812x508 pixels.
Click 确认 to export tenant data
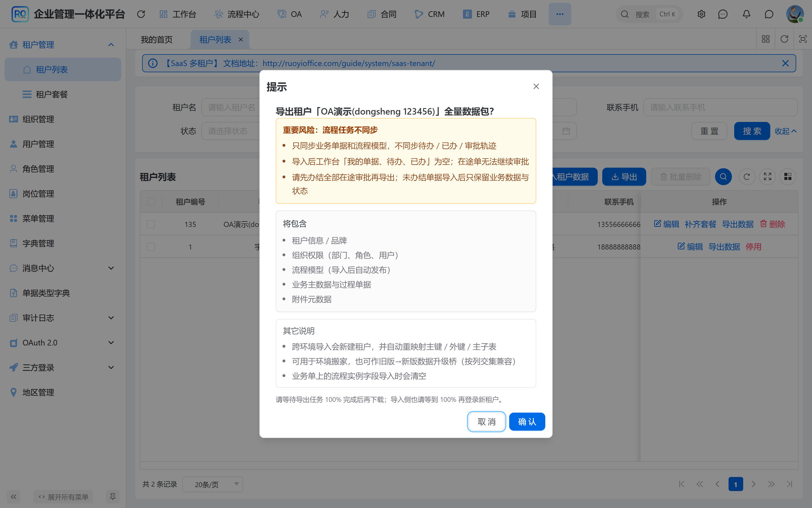(x=527, y=422)
